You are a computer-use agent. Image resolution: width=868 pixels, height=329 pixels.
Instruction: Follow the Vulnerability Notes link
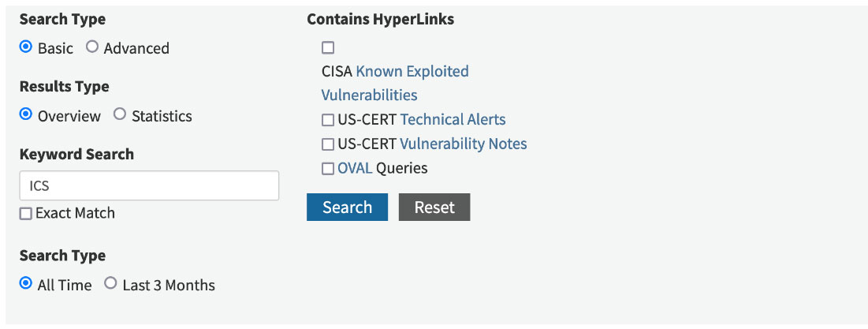pos(463,144)
